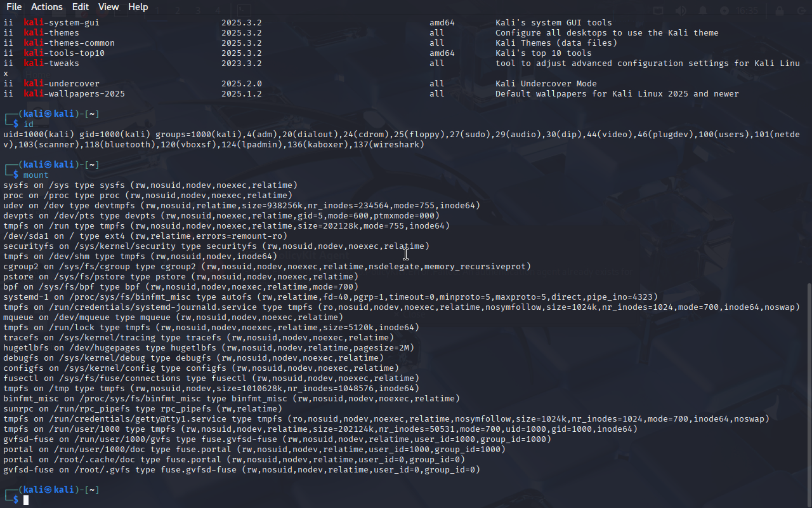This screenshot has width=812, height=508.
Task: Click the 'kali-themes-common' package name
Action: pos(69,43)
